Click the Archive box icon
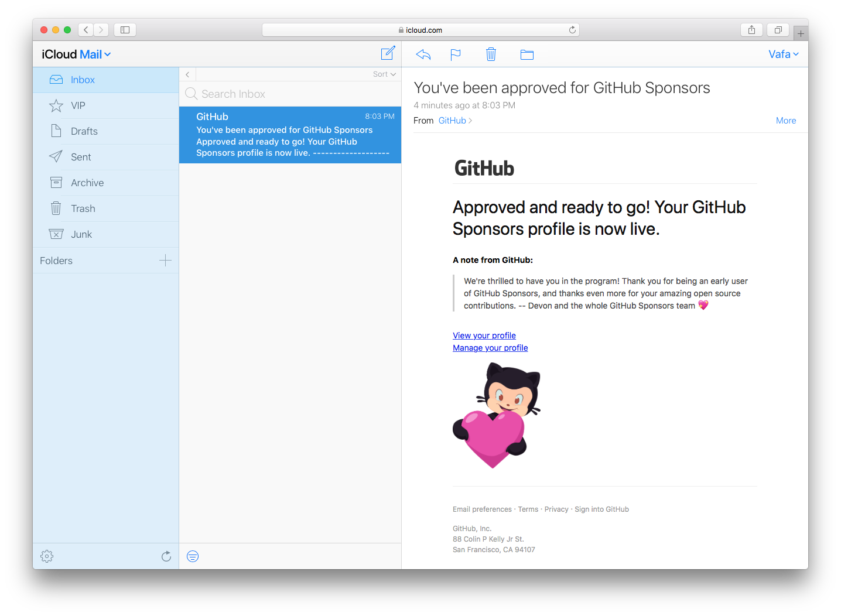This screenshot has width=841, height=616. point(56,183)
